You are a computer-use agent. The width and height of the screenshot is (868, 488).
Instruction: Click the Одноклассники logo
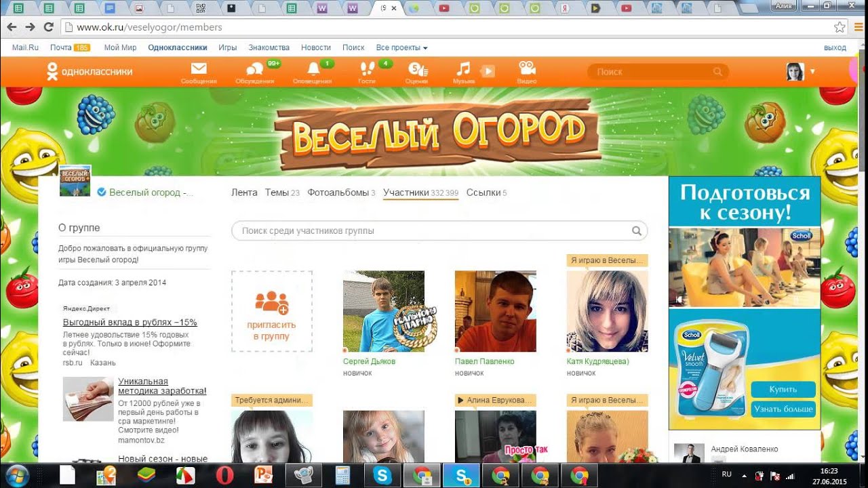[89, 71]
